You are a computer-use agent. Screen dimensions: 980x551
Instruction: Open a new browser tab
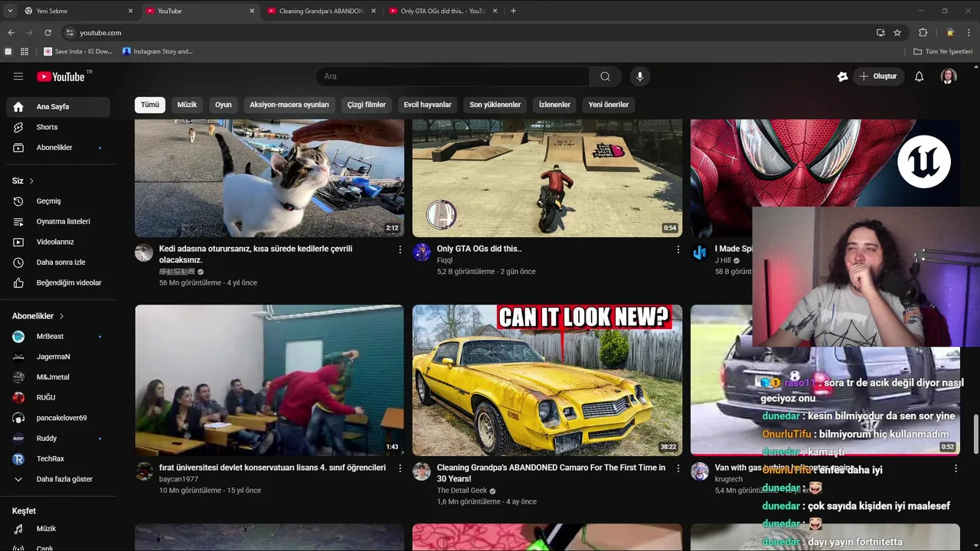[x=513, y=11]
